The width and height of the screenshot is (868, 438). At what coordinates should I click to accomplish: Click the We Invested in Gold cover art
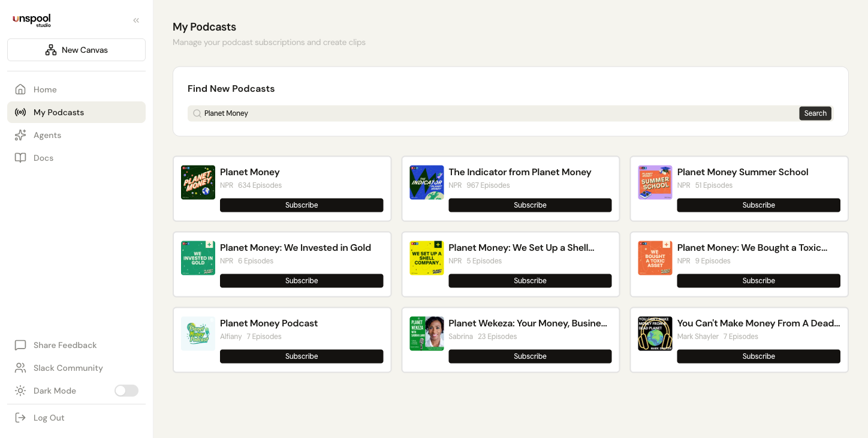click(x=198, y=258)
